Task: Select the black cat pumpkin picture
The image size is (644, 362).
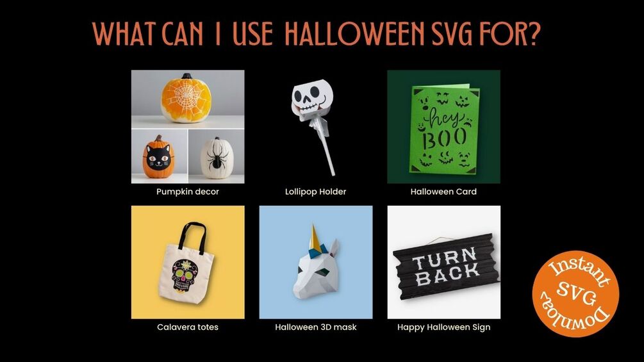Action: click(x=160, y=156)
